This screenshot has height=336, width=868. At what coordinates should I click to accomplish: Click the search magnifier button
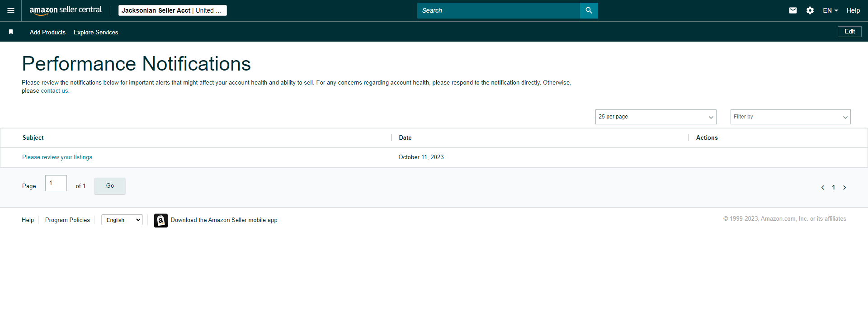pos(589,10)
